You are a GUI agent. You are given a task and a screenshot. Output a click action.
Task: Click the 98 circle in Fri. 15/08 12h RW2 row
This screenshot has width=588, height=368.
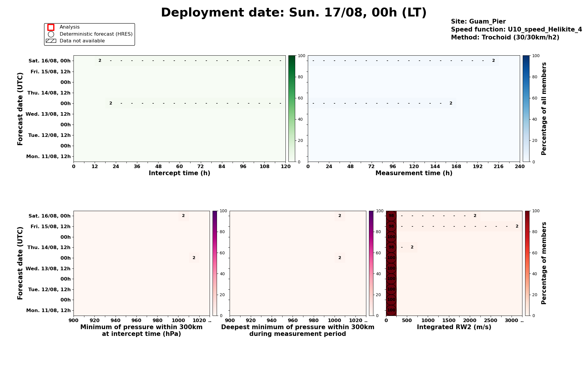[391, 226]
